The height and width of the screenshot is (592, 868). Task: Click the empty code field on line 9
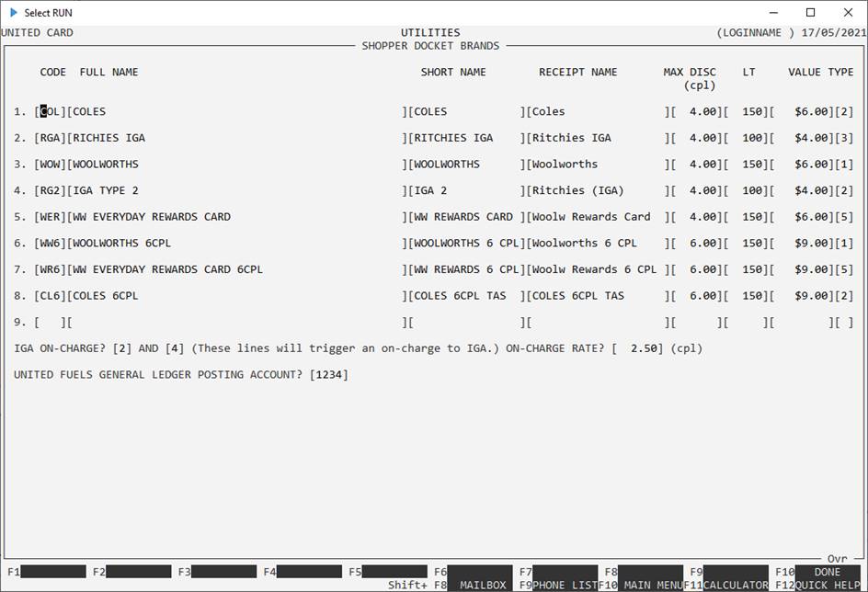50,322
